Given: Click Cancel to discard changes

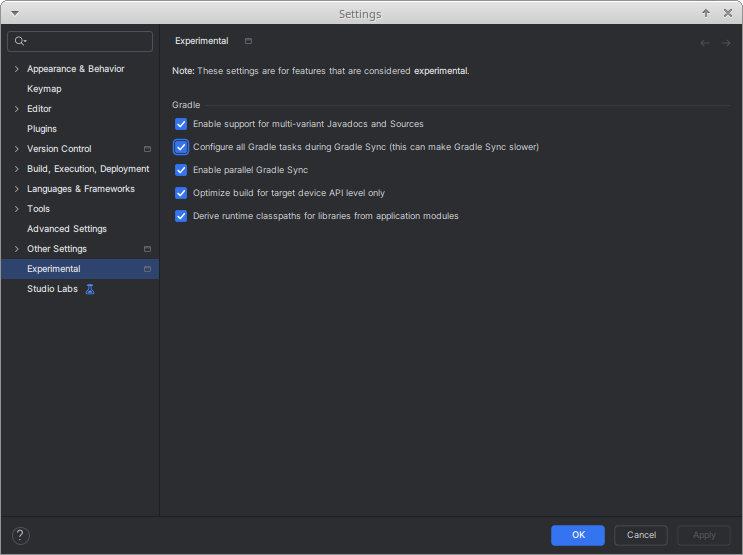Looking at the screenshot, I should point(641,535).
